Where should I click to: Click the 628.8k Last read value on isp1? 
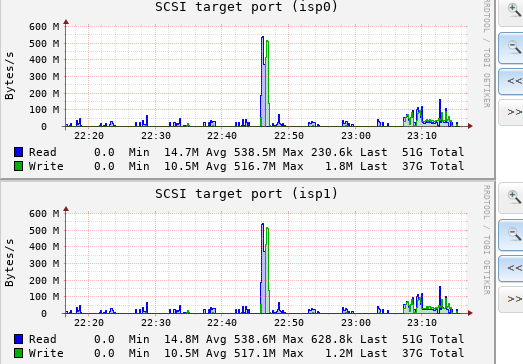tap(332, 339)
